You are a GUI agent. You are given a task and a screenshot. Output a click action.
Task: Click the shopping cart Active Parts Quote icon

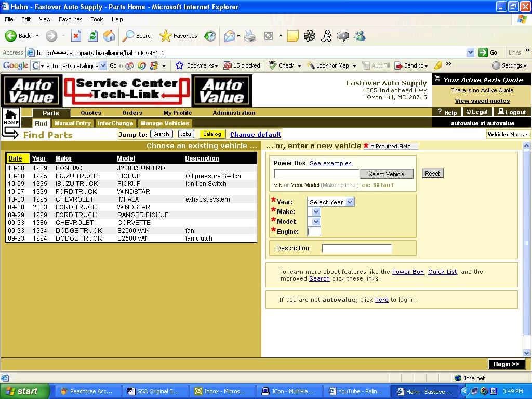(x=437, y=79)
